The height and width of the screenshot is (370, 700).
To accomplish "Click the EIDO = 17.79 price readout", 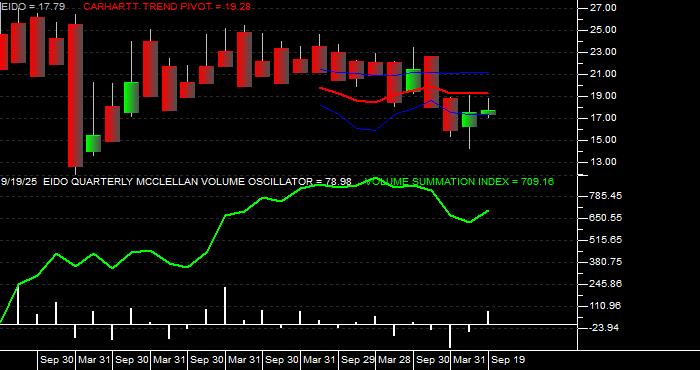I will tap(33, 7).
